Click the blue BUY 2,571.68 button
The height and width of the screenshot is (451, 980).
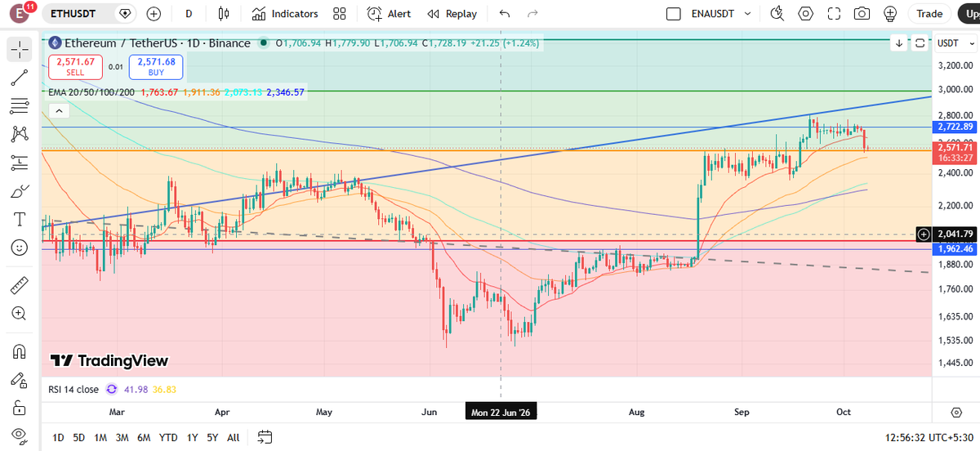pos(157,67)
